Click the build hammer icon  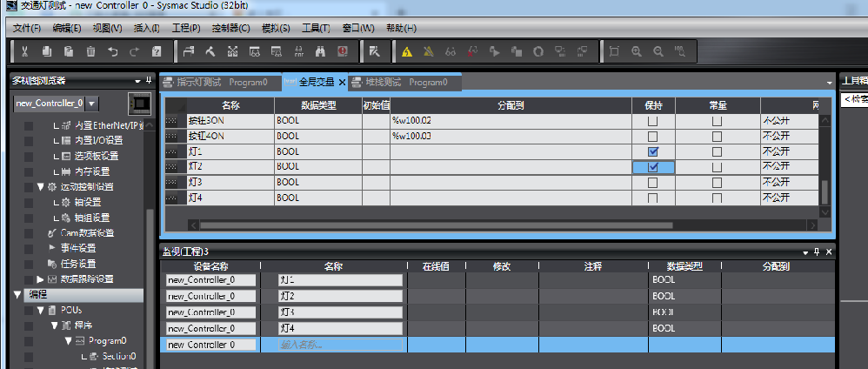click(210, 51)
